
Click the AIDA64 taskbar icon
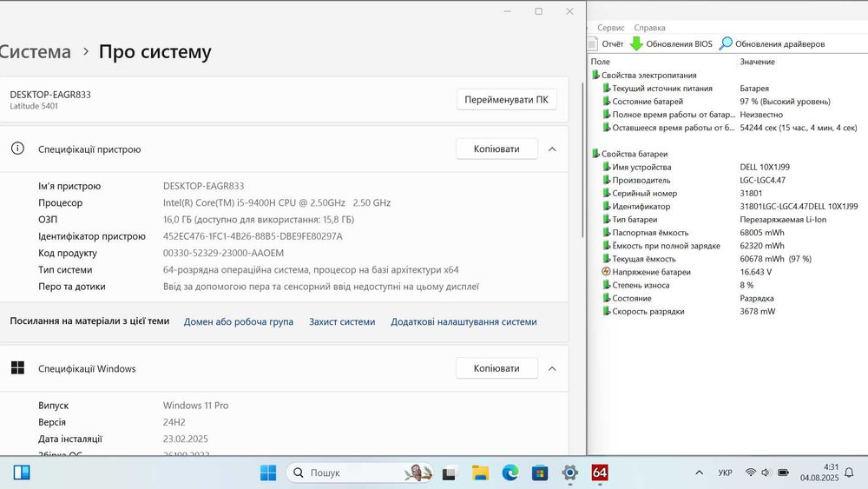click(600, 472)
